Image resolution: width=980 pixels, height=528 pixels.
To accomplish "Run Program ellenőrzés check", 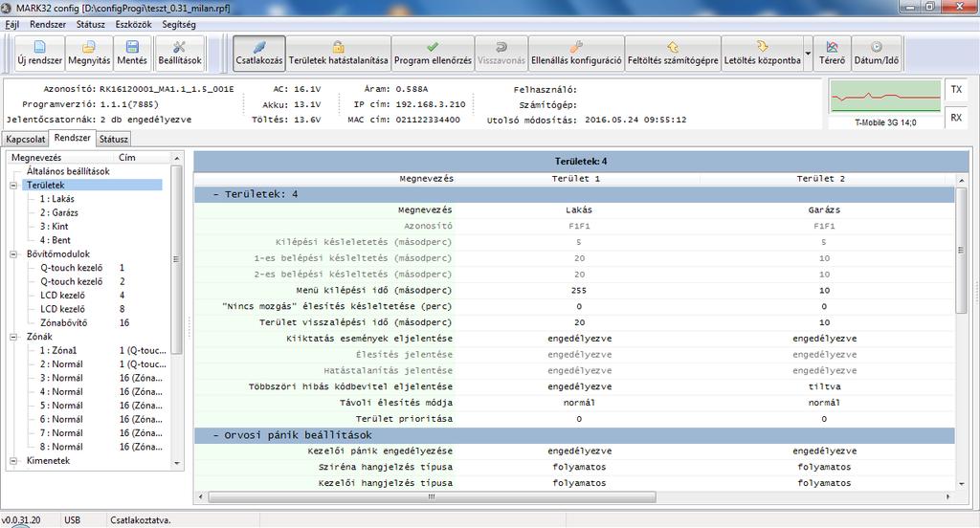I will pyautogui.click(x=433, y=54).
